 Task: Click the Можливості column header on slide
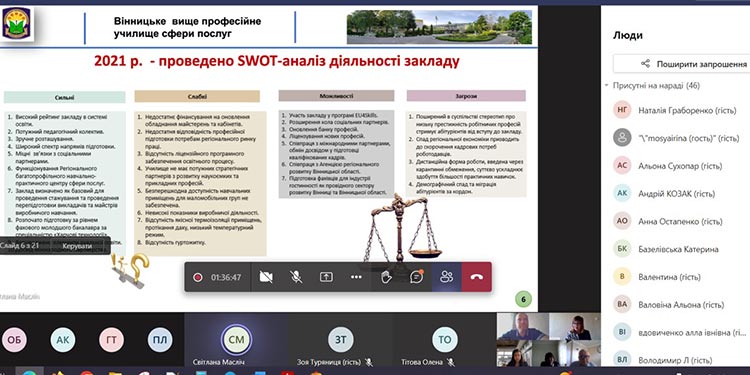coord(336,96)
